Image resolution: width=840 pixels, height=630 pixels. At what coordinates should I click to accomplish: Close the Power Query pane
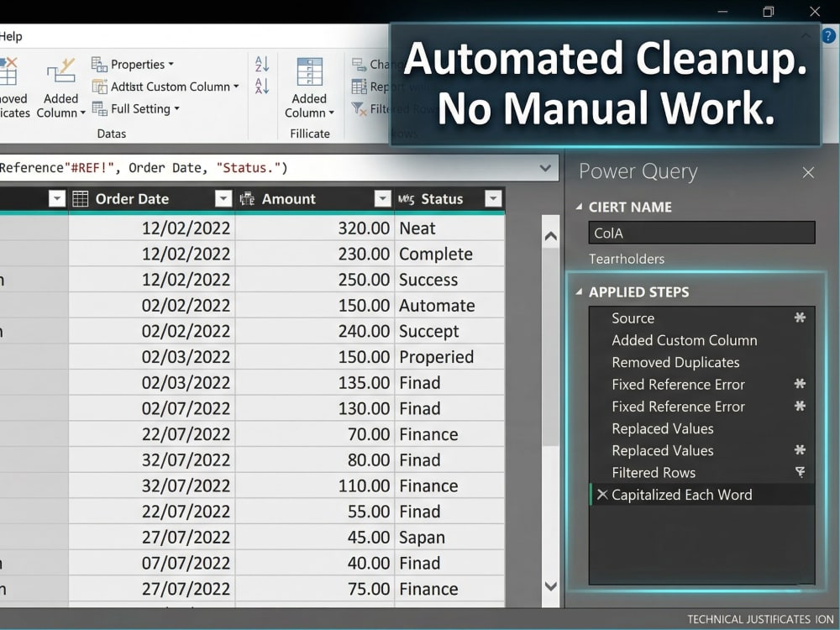click(x=808, y=172)
